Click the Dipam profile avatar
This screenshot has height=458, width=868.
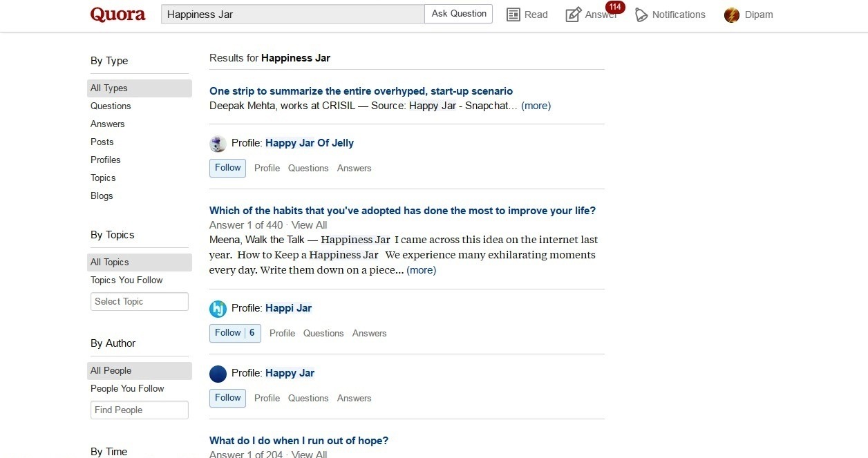click(x=732, y=15)
